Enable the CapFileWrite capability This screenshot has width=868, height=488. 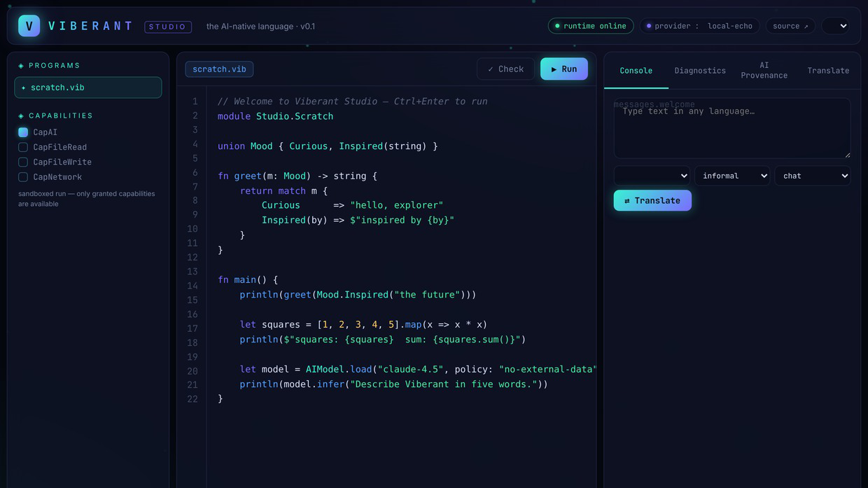(x=23, y=162)
